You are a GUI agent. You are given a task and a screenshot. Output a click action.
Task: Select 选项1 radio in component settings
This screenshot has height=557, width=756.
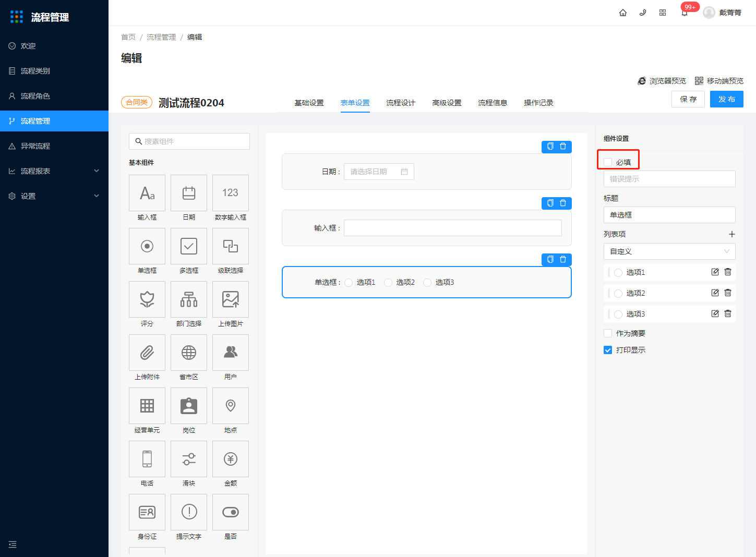click(x=618, y=272)
